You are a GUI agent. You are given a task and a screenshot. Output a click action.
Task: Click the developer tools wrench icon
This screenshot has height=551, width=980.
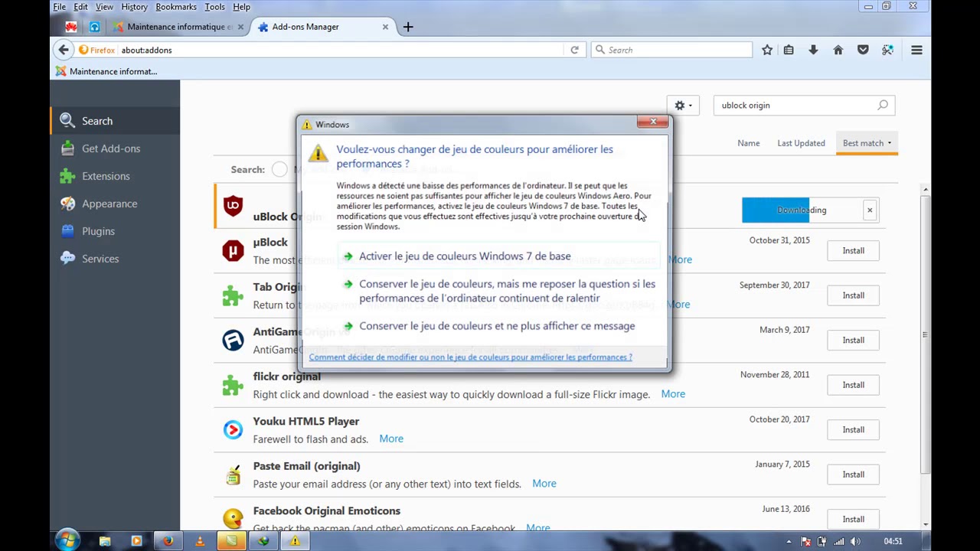tap(887, 50)
